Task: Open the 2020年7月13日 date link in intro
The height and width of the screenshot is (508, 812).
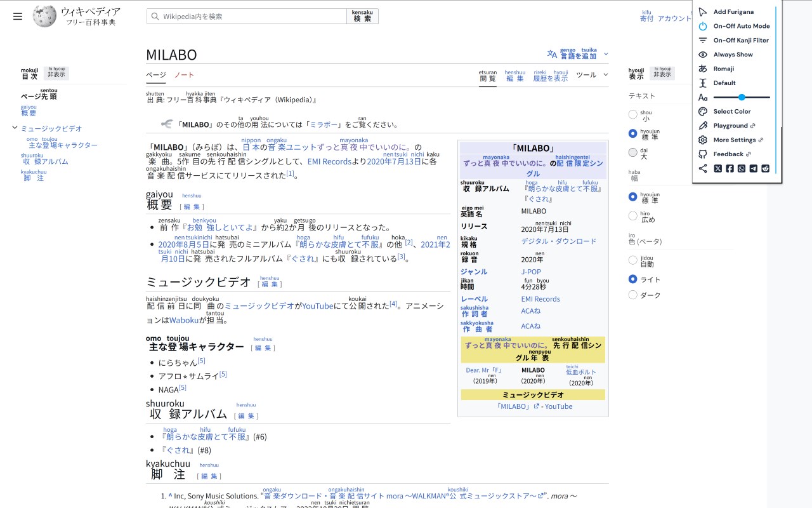Action: (394, 159)
